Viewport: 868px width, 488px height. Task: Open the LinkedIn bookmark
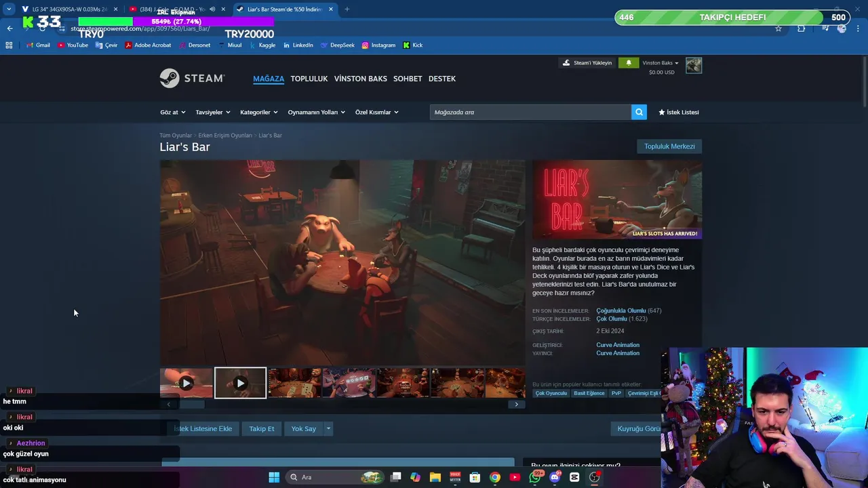click(x=298, y=45)
